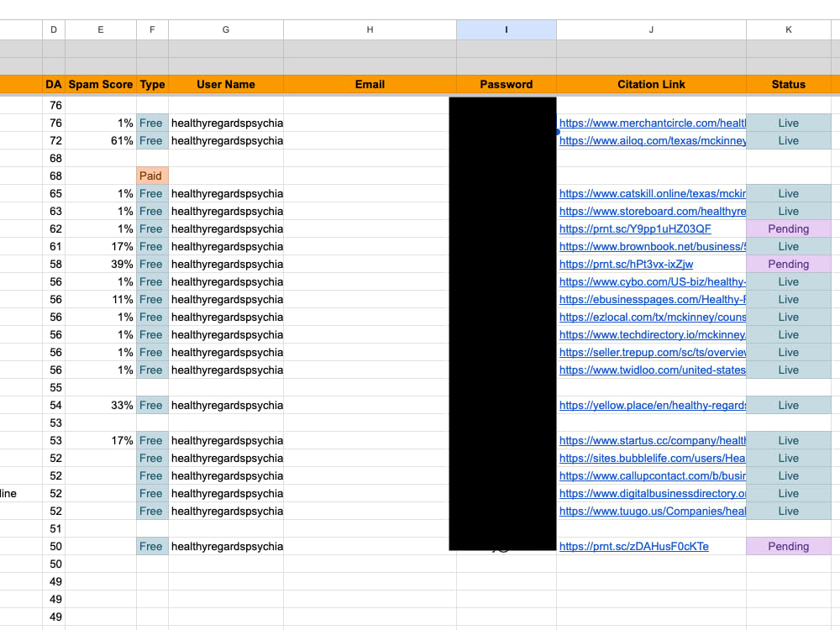This screenshot has height=630, width=840.
Task: Select the DA value 61 cell
Action: click(x=54, y=246)
